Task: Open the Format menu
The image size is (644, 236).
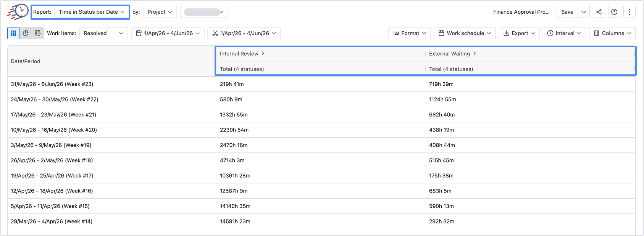Action: [410, 33]
